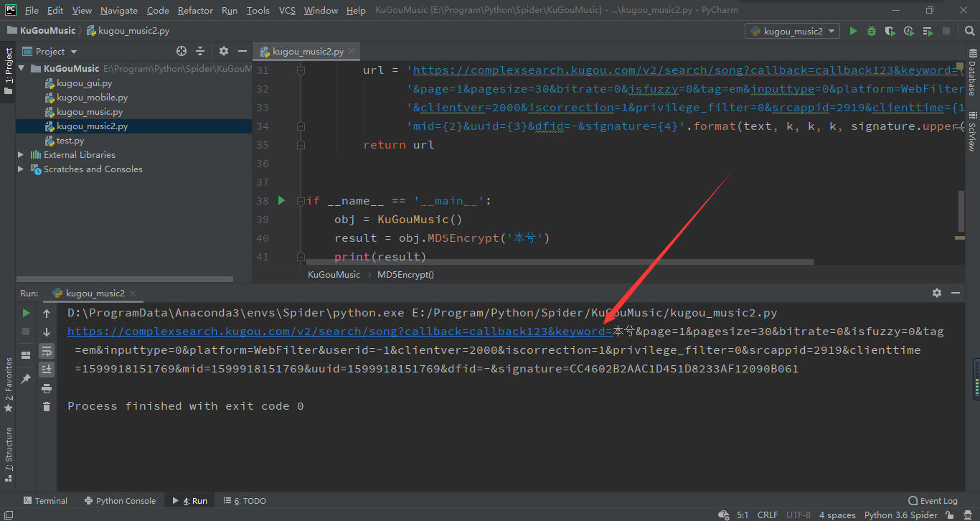
Task: Open the Structure tool window
Action: click(8, 454)
